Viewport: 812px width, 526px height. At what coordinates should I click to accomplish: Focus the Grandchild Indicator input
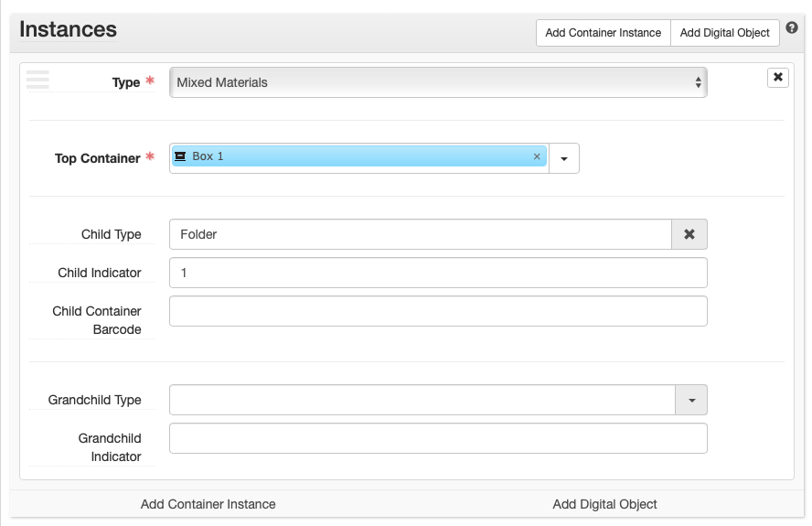tap(438, 438)
